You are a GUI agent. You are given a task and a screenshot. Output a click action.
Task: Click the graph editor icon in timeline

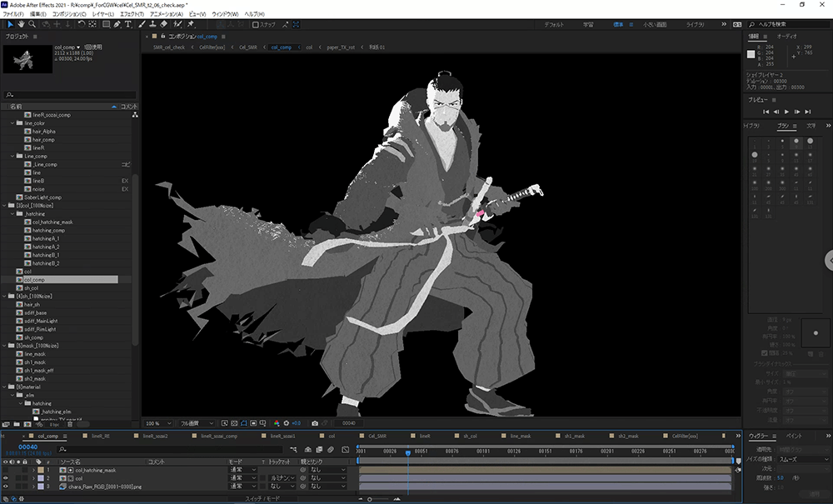point(346,450)
